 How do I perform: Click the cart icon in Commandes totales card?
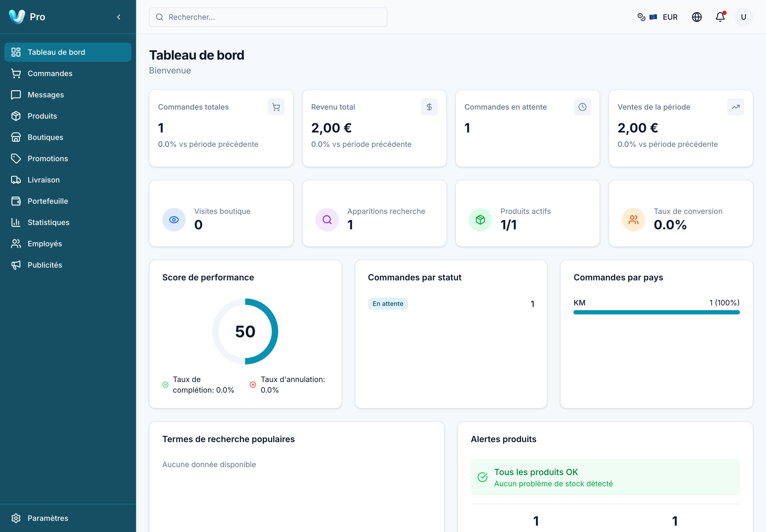(276, 107)
